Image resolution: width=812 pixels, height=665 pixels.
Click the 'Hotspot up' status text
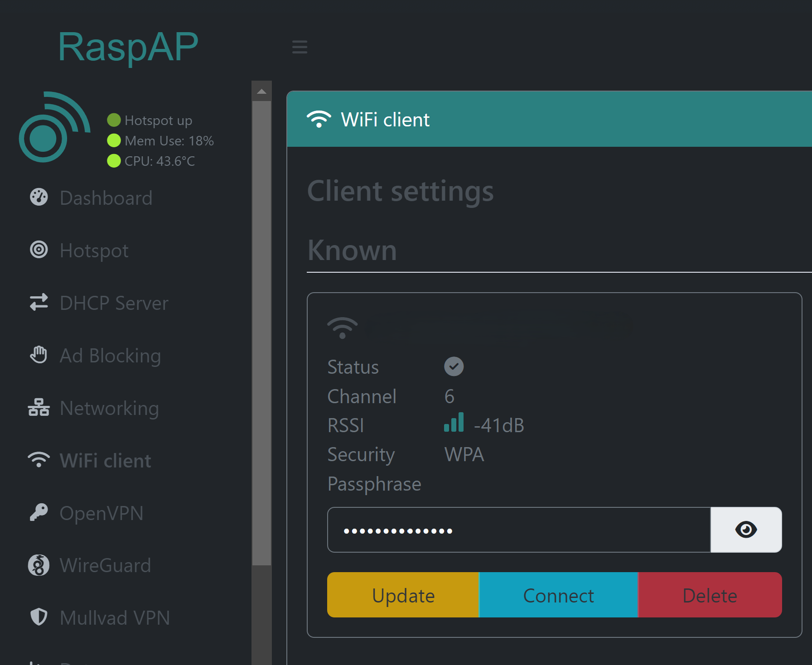159,120
